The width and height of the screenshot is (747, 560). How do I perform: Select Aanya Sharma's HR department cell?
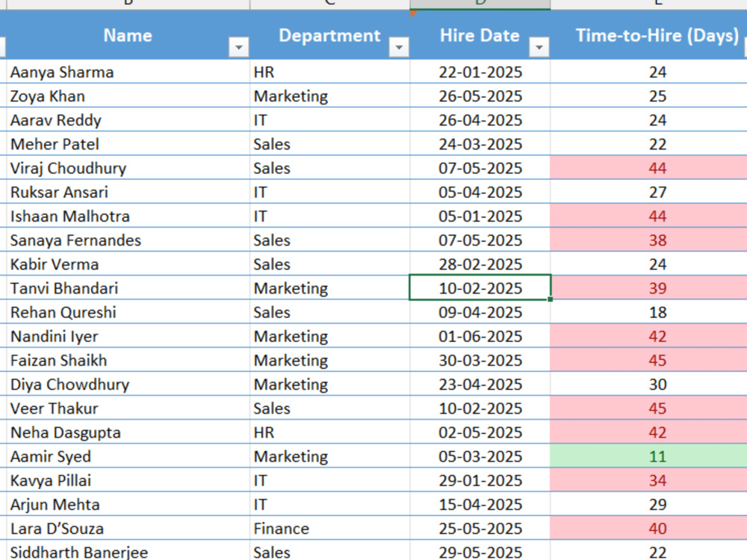tap(329, 72)
